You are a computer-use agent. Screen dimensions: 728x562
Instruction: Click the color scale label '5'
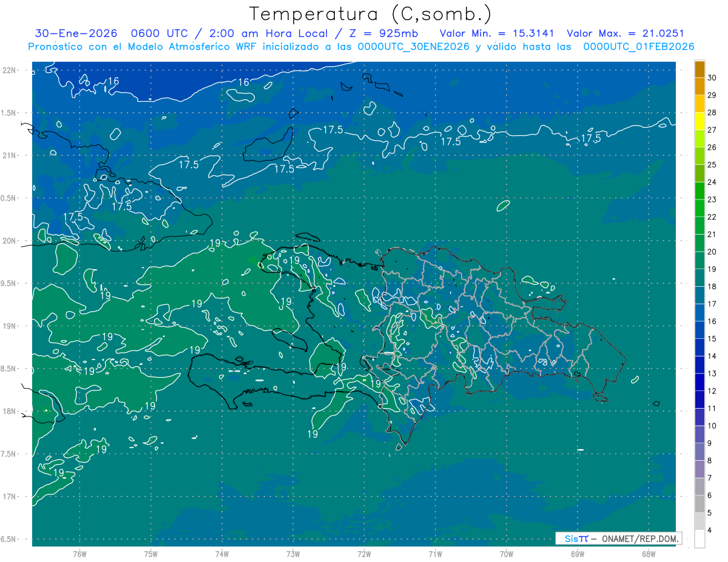pos(711,513)
